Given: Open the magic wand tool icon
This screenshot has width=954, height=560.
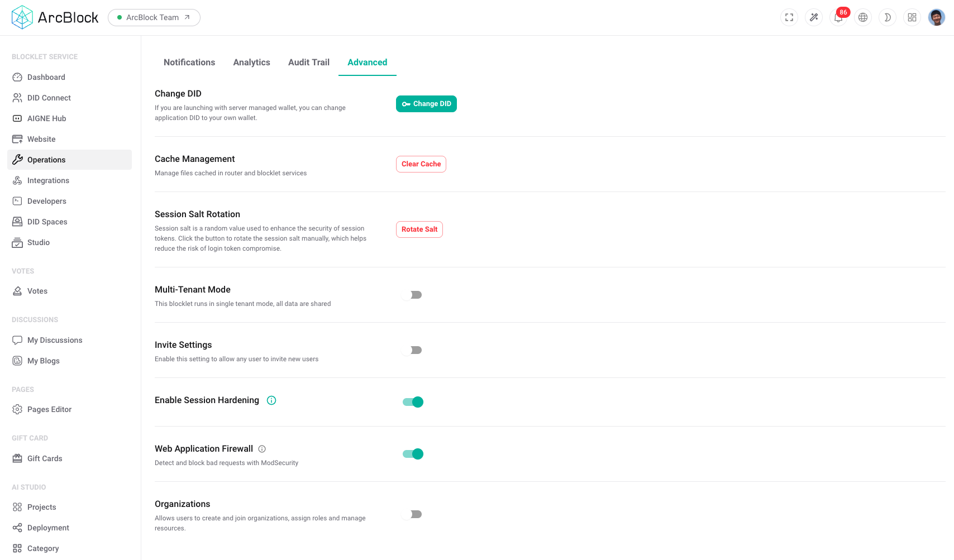Looking at the screenshot, I should (x=814, y=17).
